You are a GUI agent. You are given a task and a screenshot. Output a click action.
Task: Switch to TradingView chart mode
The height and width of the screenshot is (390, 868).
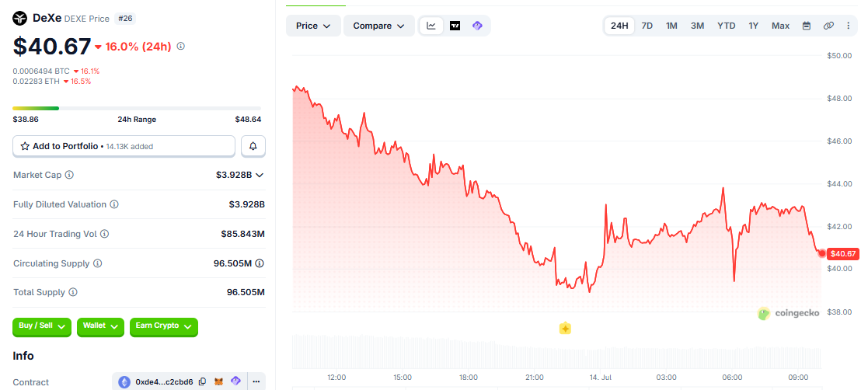click(x=455, y=26)
